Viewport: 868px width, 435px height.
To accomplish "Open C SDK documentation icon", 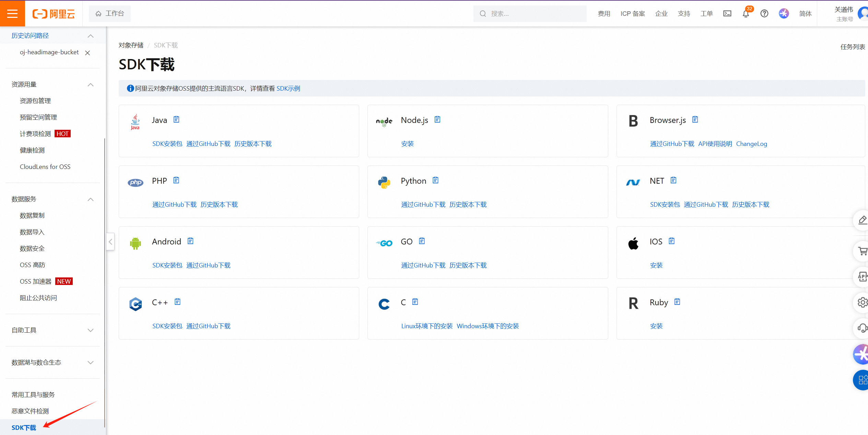I will pyautogui.click(x=415, y=302).
